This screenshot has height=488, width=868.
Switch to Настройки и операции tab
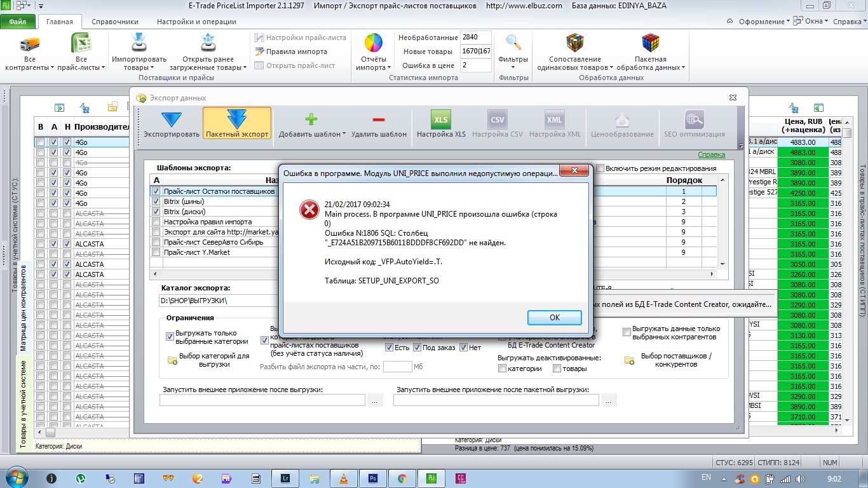click(x=196, y=22)
